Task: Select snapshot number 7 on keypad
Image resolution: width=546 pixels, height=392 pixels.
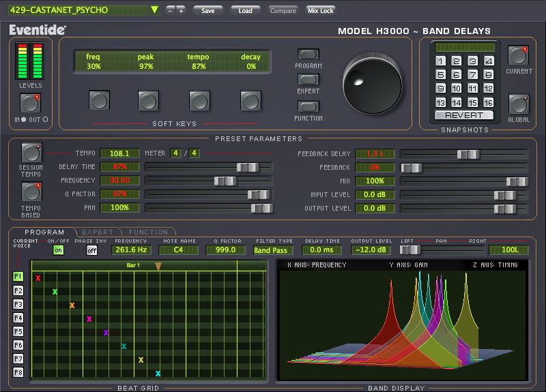Action: [x=473, y=74]
